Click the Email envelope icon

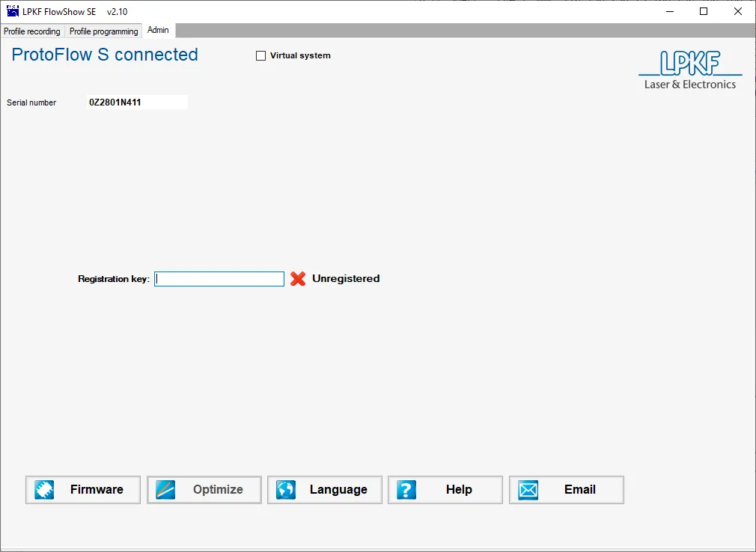pos(528,490)
